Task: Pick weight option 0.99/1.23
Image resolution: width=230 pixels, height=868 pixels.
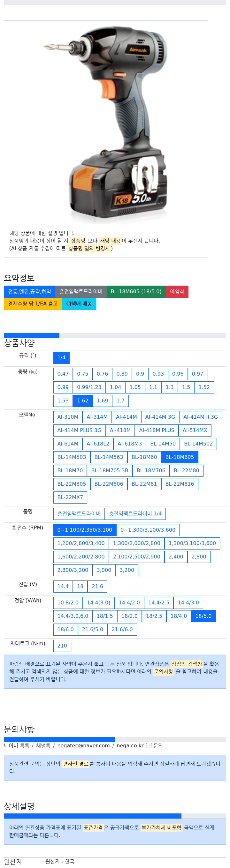Action: (x=89, y=387)
